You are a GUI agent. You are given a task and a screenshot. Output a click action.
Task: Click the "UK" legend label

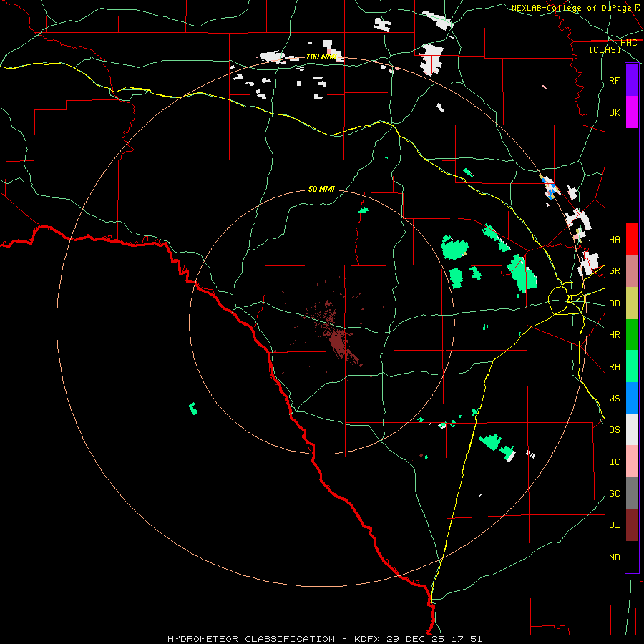[x=614, y=113]
